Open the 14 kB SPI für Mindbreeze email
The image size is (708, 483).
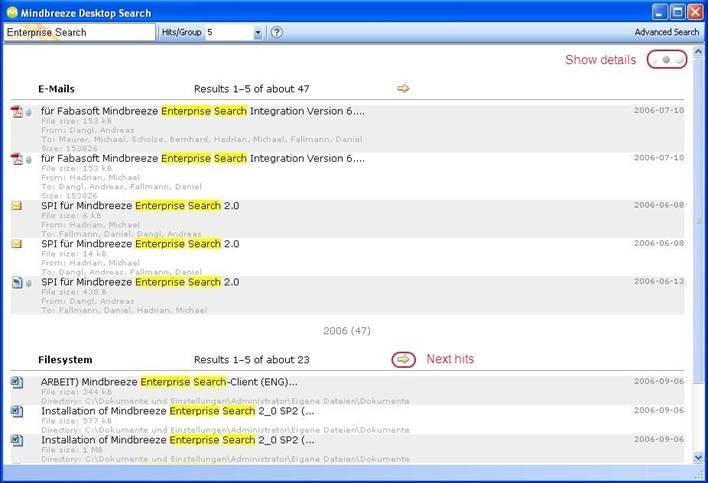coord(140,244)
